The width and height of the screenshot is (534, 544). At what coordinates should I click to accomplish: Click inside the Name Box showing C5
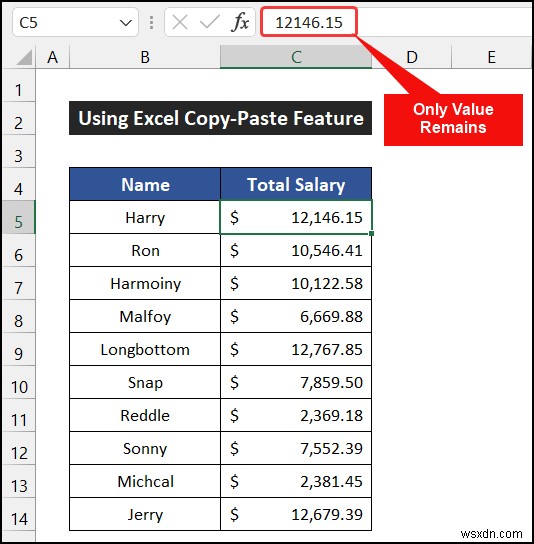tap(66, 23)
